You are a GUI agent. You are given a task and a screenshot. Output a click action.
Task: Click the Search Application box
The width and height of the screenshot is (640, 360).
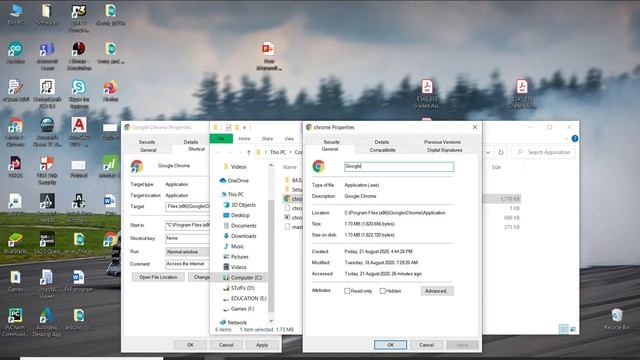pos(543,152)
